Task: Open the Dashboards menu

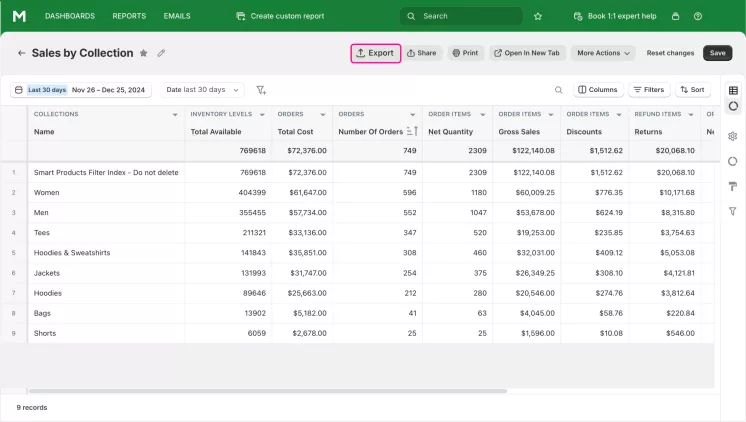Action: coord(70,16)
